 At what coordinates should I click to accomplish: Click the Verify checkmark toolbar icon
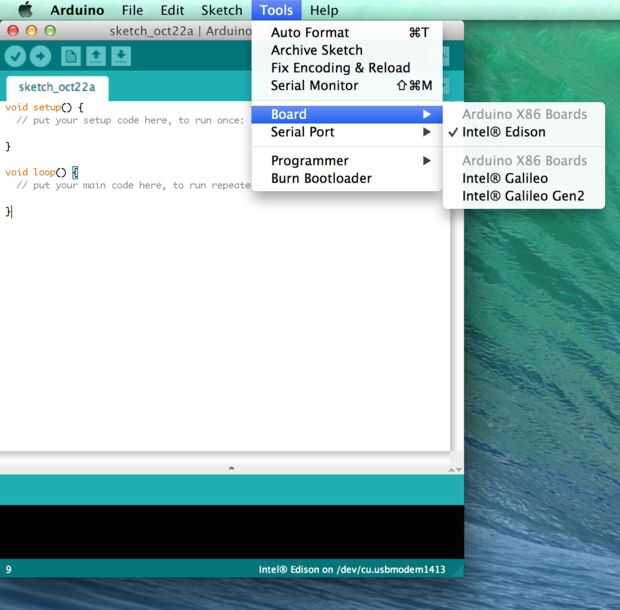pyautogui.click(x=15, y=56)
